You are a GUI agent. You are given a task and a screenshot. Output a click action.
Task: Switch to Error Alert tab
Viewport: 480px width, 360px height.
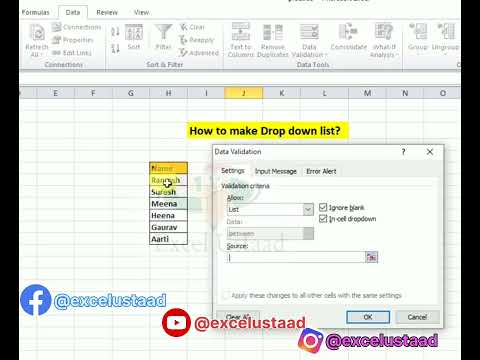(x=321, y=171)
